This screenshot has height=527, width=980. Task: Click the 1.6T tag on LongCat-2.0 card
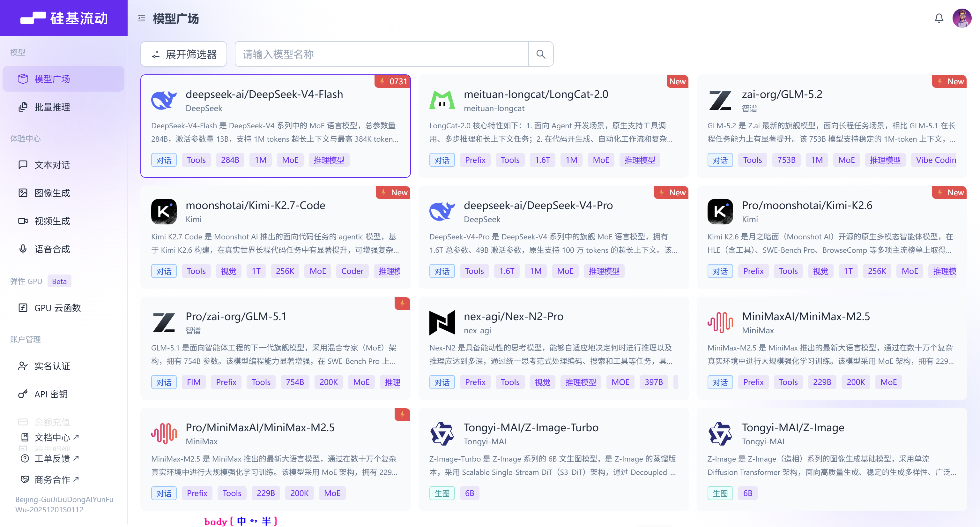pos(543,160)
